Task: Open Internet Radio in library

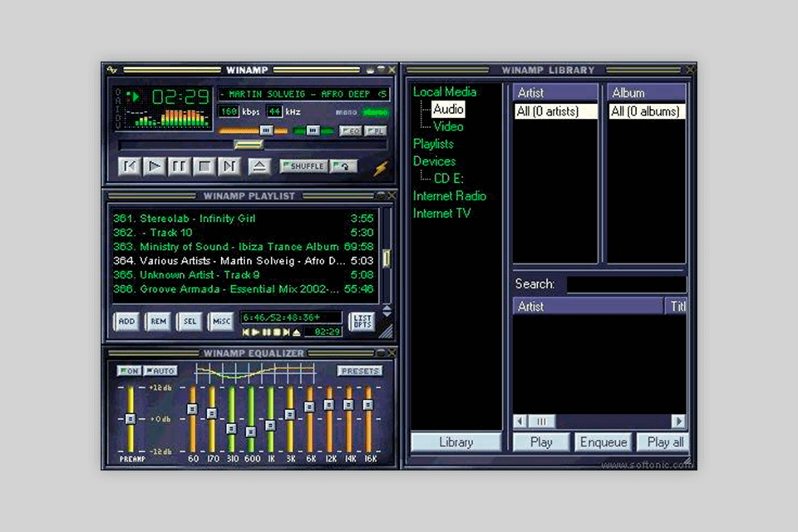Action: pos(450,196)
